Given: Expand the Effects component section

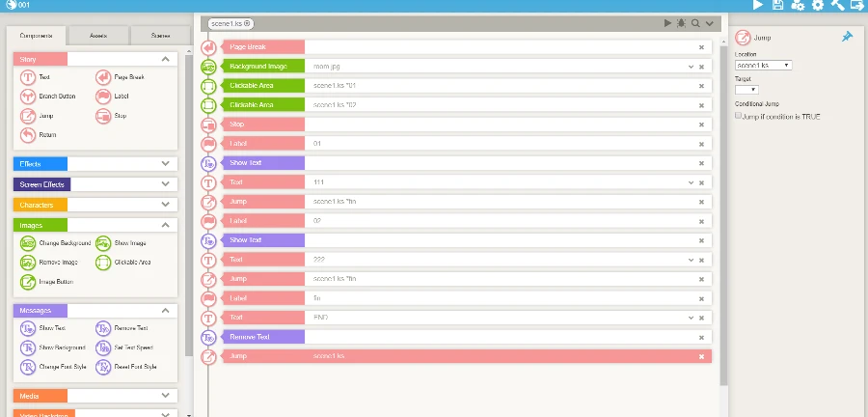Looking at the screenshot, I should (x=166, y=164).
